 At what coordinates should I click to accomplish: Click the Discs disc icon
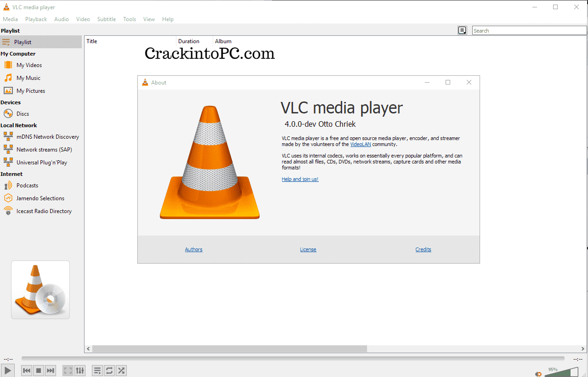tap(8, 113)
